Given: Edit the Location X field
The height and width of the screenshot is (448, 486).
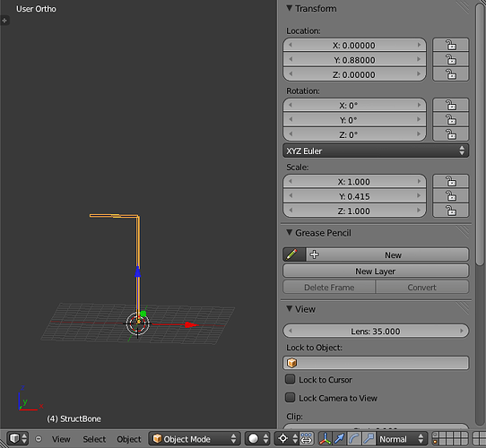Looking at the screenshot, I should click(354, 45).
